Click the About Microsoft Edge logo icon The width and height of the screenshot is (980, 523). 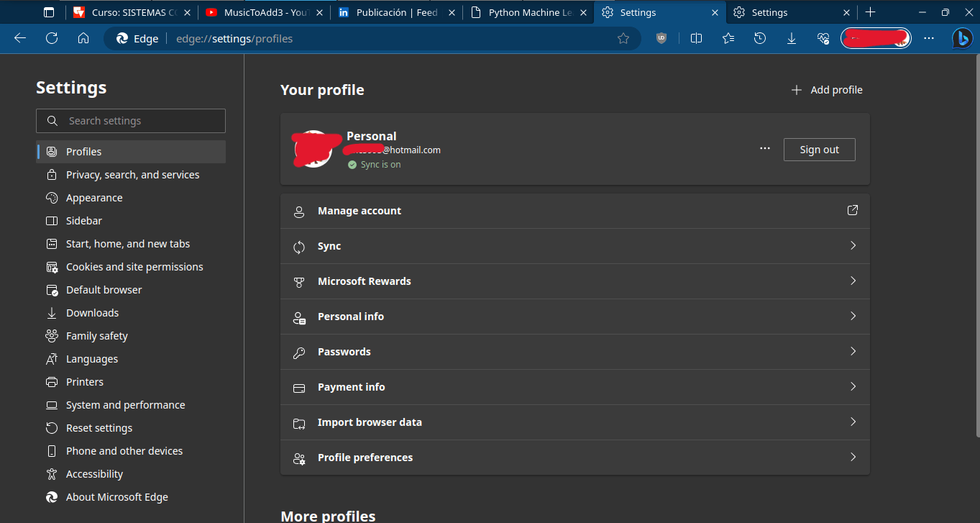click(x=52, y=497)
